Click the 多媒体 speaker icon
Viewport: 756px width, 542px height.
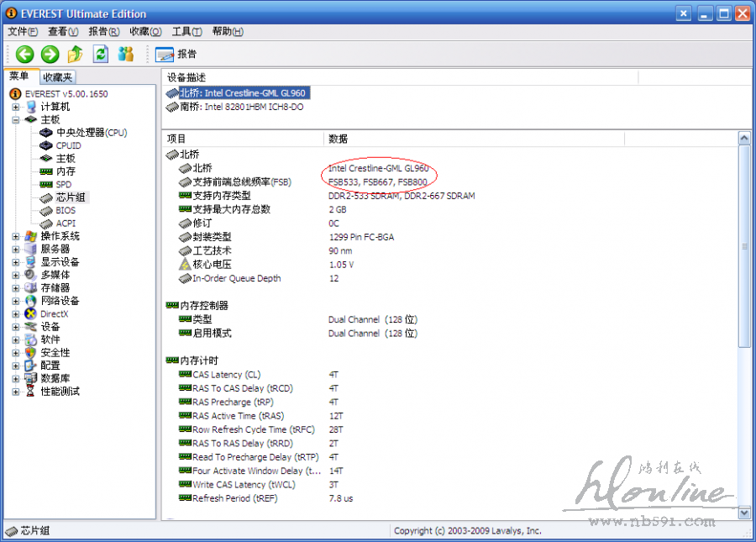click(x=30, y=275)
